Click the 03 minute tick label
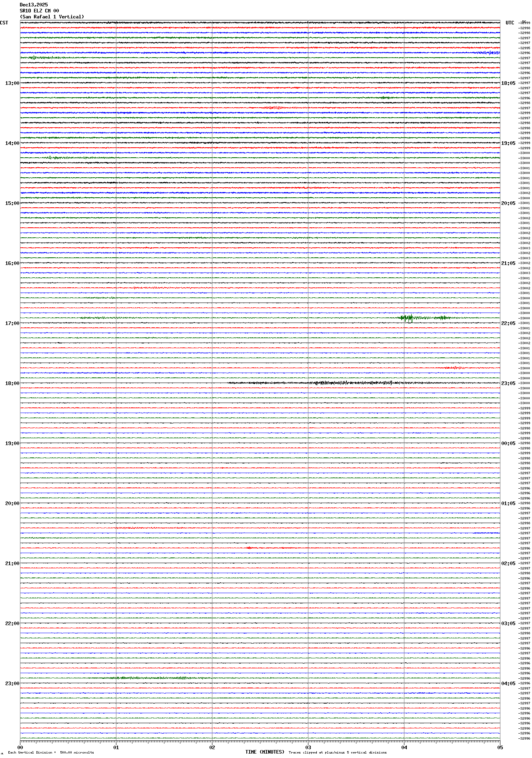This screenshot has height=758, width=532. 308,747
